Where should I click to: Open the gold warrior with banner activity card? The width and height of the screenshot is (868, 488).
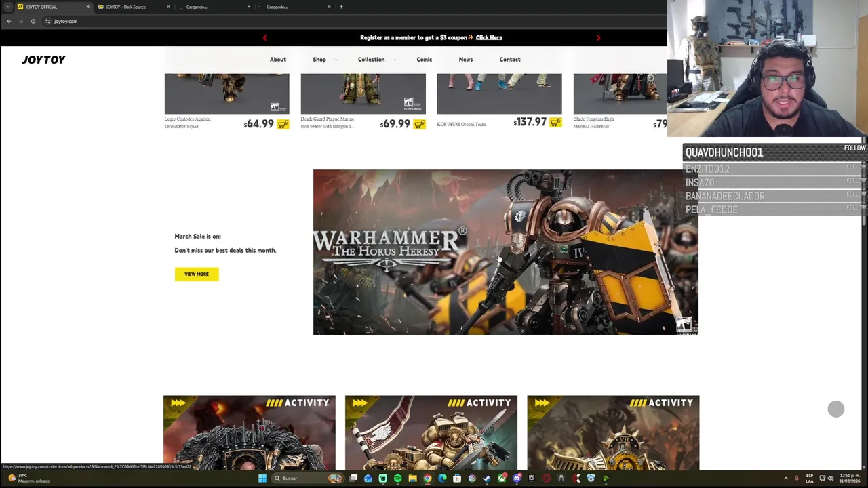point(431,432)
